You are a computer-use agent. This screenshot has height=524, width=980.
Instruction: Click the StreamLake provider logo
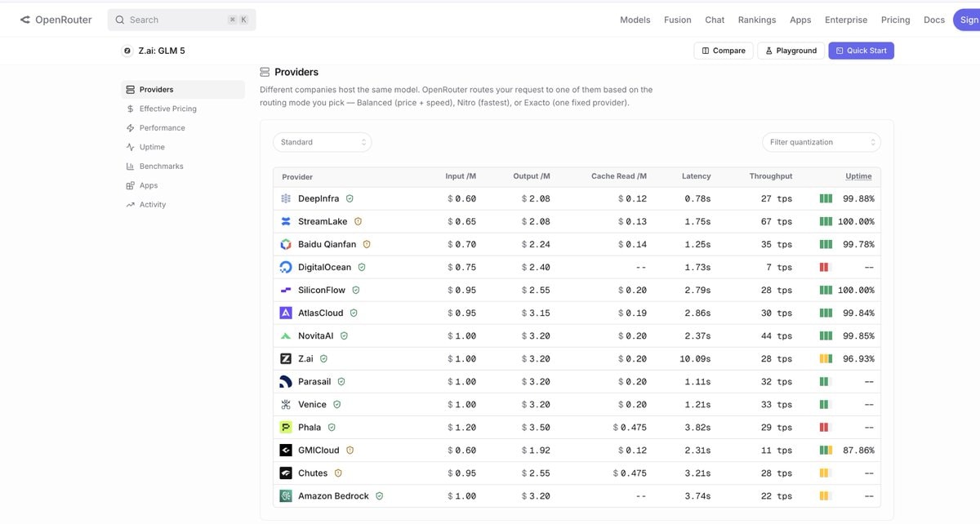[x=286, y=221]
